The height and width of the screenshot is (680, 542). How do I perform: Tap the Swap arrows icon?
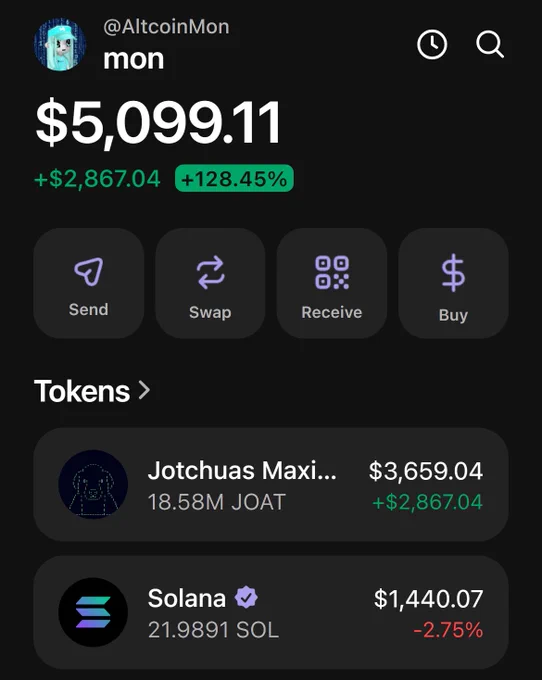(210, 272)
